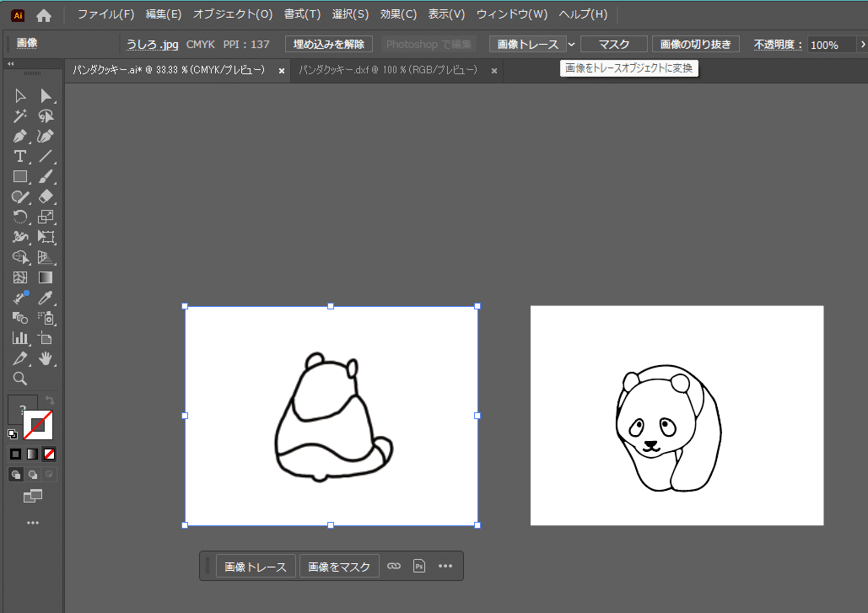Choose the Line Segment tool
The width and height of the screenshot is (868, 613).
(x=46, y=157)
